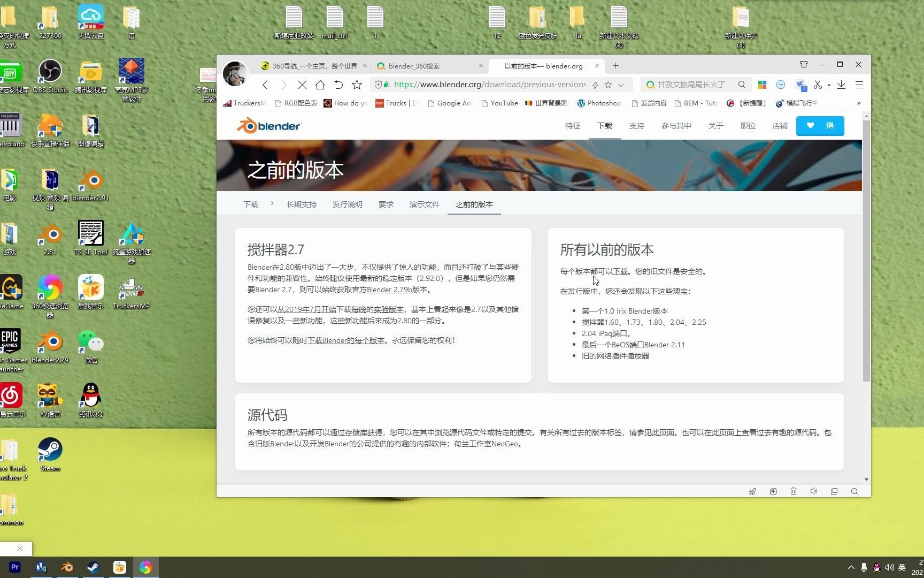This screenshot has height=578, width=924.
Task: Open the downloads arrow icon
Action: (841, 85)
